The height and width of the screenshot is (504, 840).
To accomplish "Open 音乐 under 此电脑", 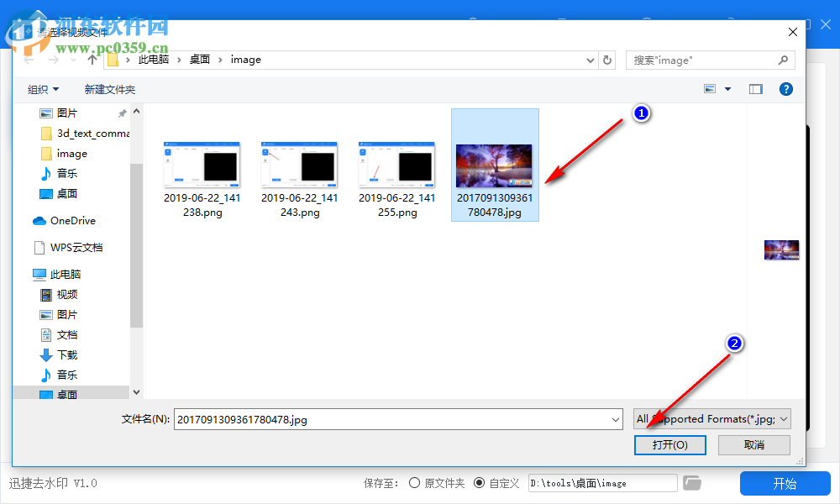I will tap(59, 375).
